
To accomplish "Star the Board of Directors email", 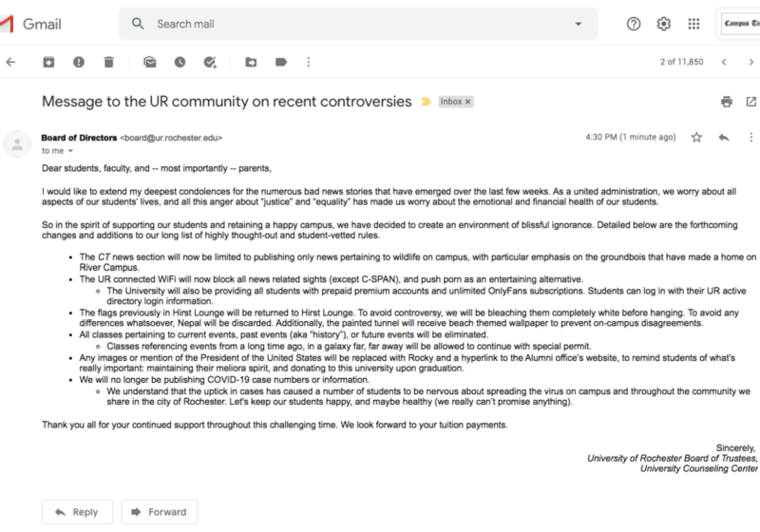I will pos(696,138).
